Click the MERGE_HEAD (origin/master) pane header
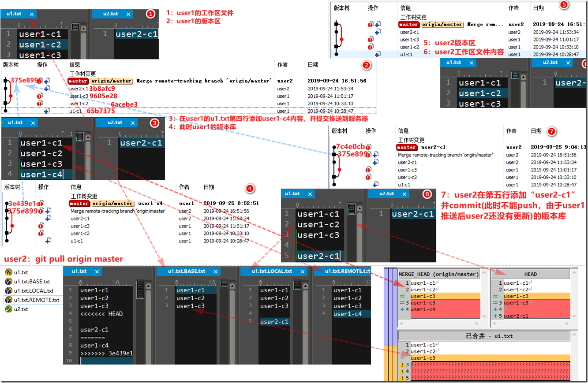 438,274
